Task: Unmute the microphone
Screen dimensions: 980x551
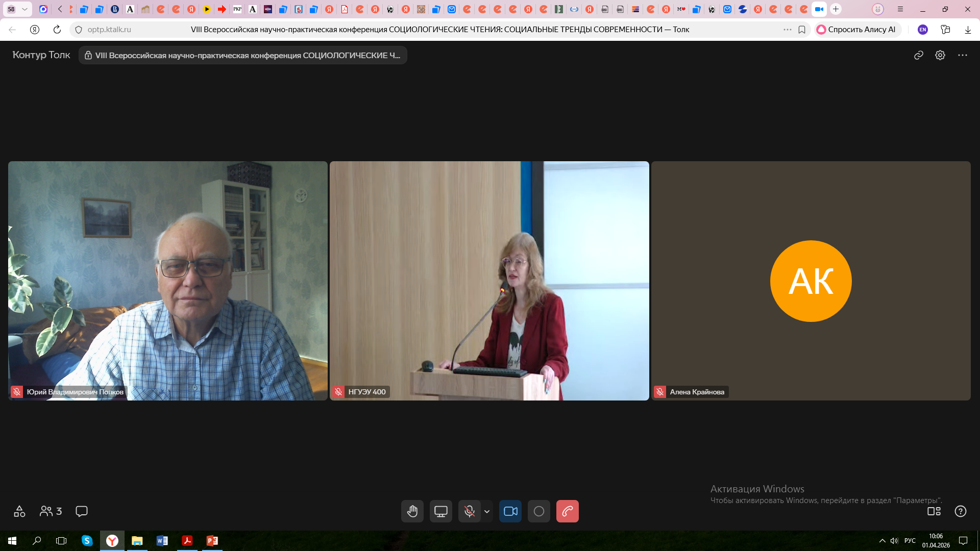Action: click(469, 511)
